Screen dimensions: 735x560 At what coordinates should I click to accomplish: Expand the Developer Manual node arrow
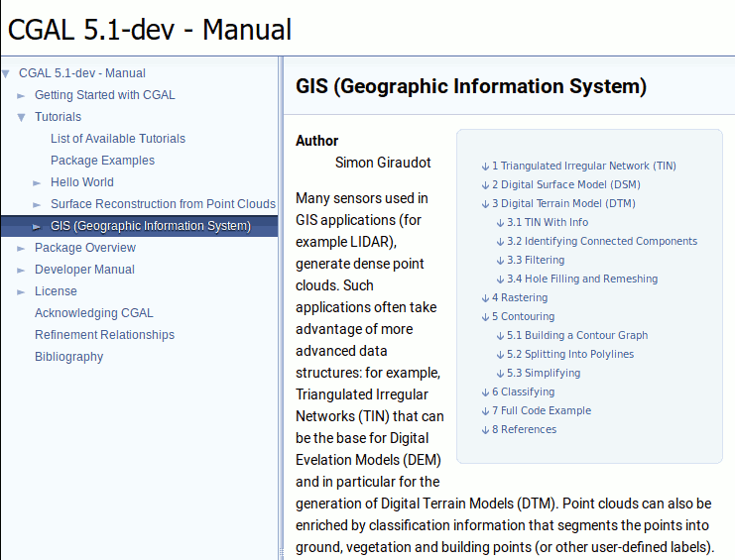tap(21, 271)
